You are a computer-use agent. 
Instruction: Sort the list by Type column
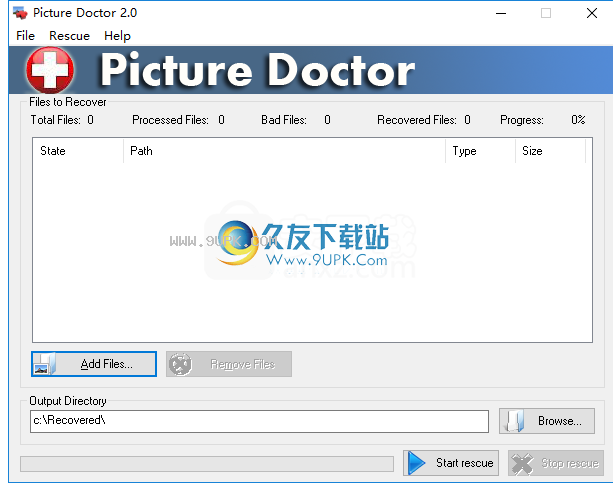480,151
